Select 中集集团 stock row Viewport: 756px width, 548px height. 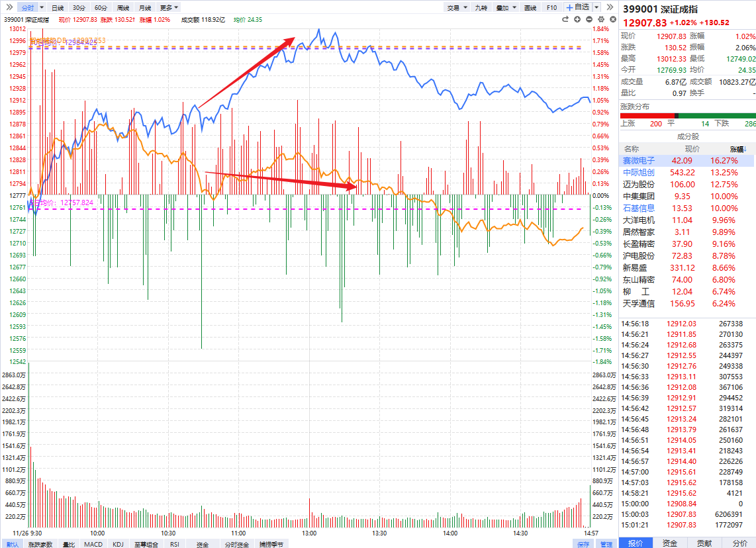(687, 196)
